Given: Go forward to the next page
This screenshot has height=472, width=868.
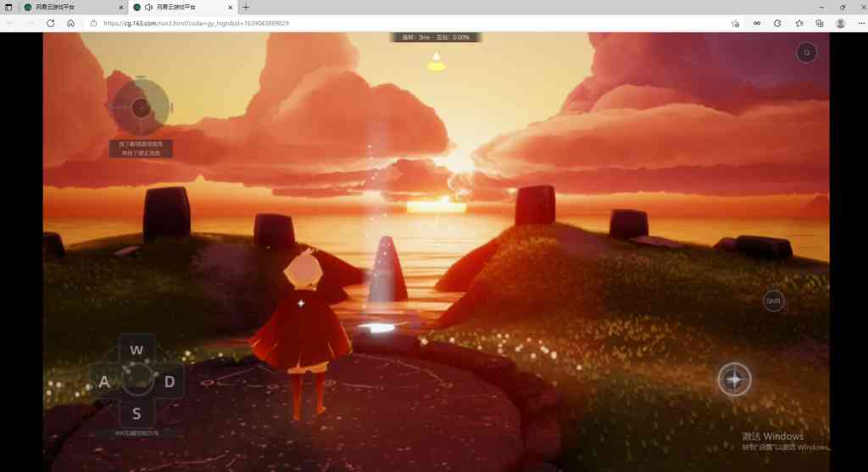Looking at the screenshot, I should 30,23.
